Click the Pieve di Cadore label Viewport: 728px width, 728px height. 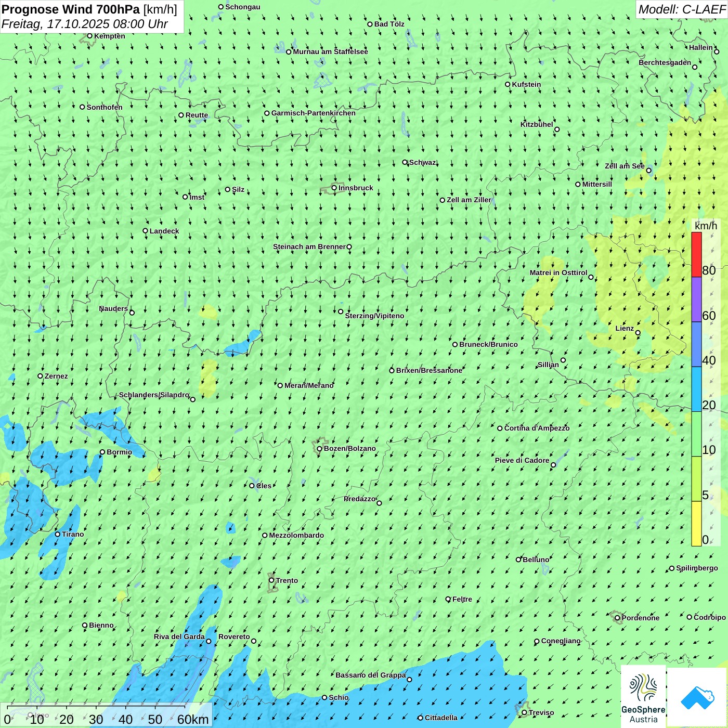522,460
